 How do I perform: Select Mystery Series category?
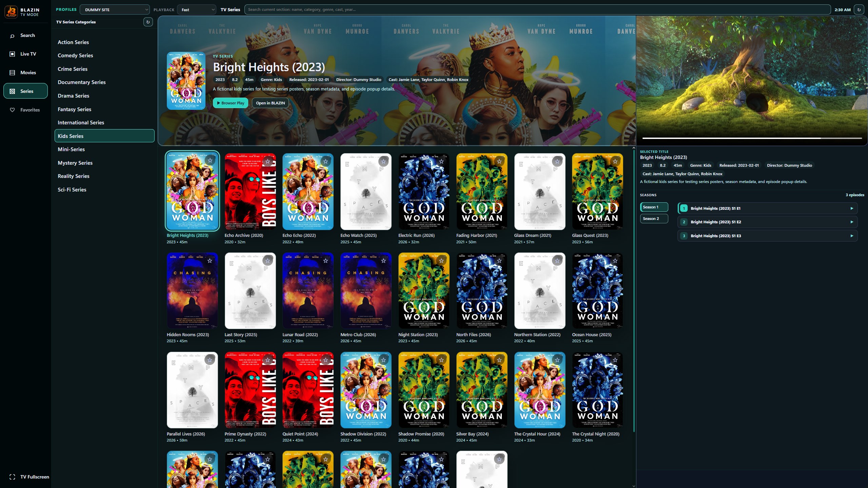(104, 163)
